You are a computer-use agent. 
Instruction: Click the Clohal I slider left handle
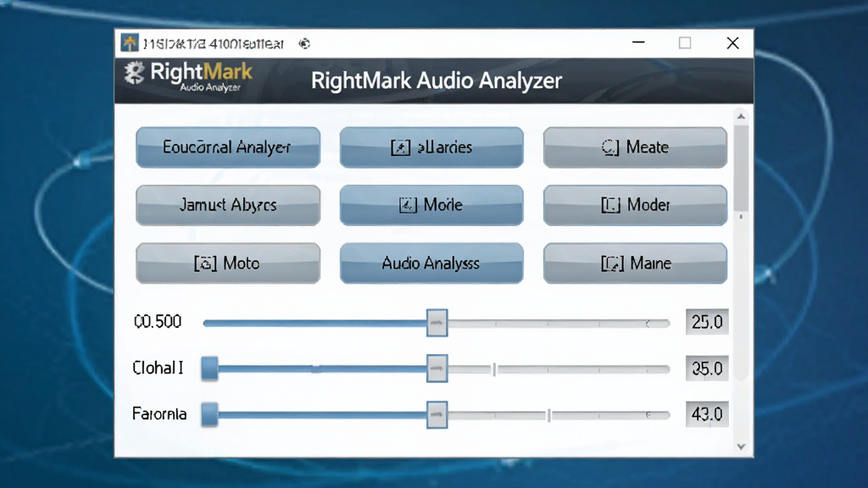coord(209,369)
